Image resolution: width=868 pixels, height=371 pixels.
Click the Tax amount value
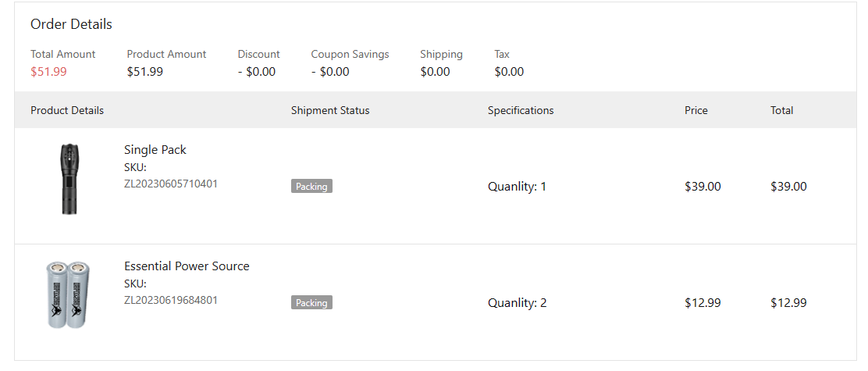(x=509, y=72)
